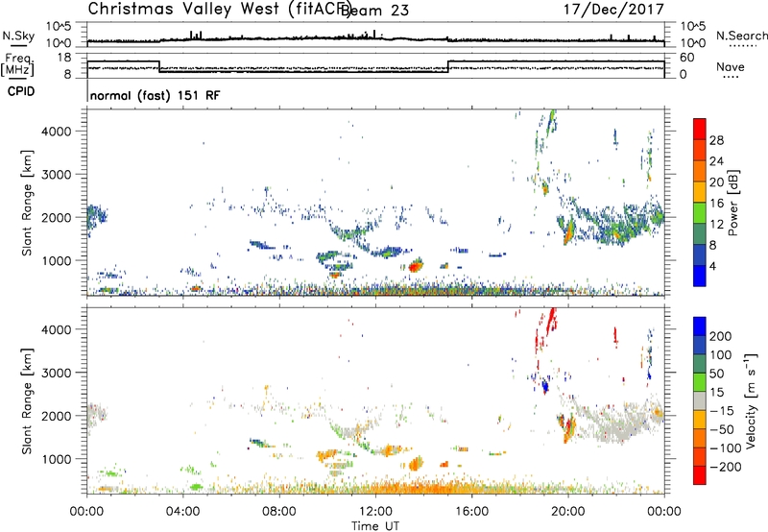Click the '18' tick on the frequency axis
This screenshot has height=532, width=768.
tap(64, 58)
